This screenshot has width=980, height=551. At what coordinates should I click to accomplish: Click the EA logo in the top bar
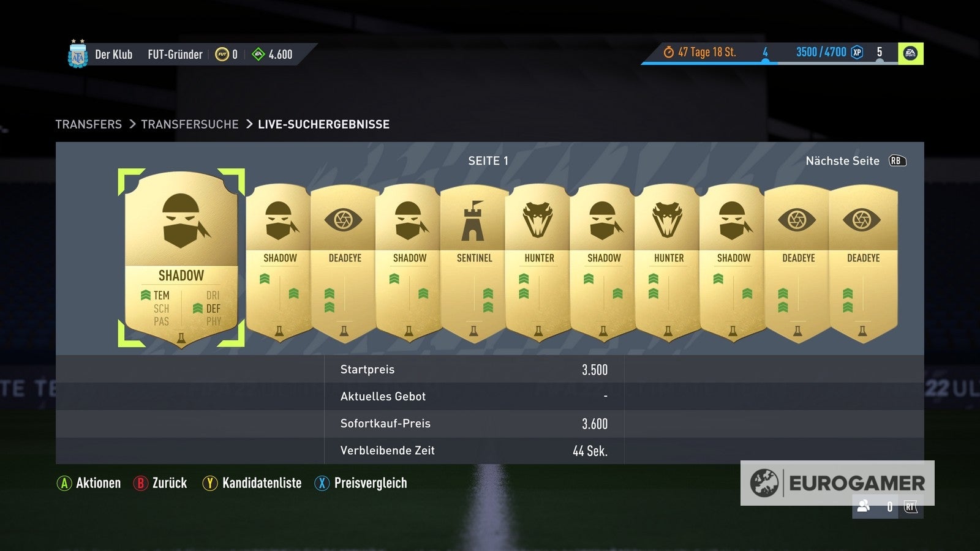point(911,53)
